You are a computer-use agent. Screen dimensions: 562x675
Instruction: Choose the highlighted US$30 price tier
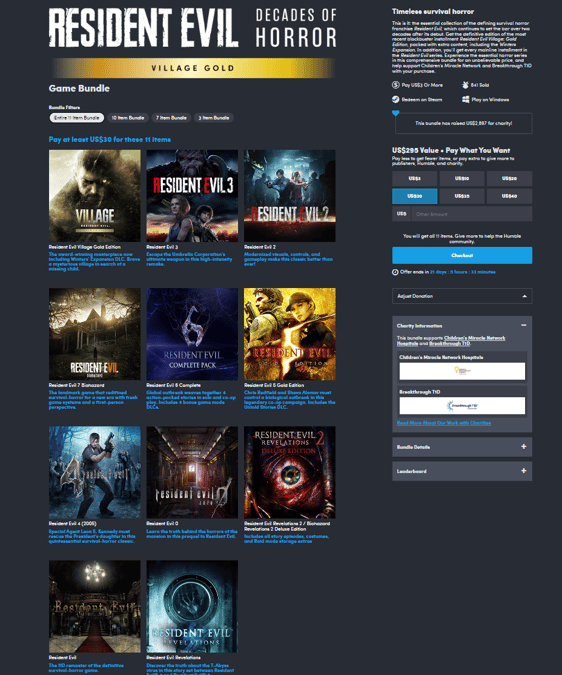414,196
